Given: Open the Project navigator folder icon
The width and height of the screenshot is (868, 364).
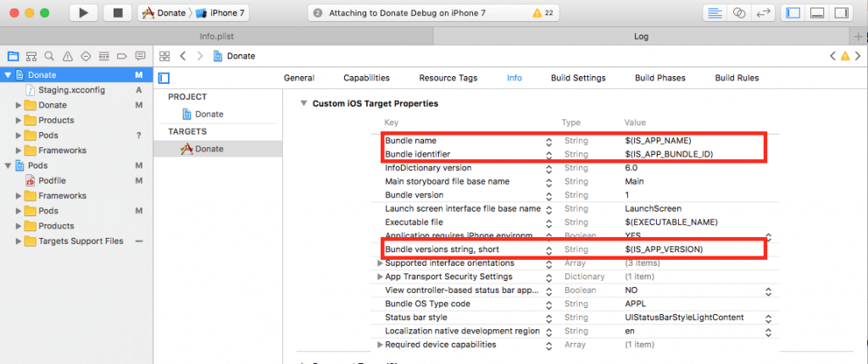Looking at the screenshot, I should tap(13, 56).
